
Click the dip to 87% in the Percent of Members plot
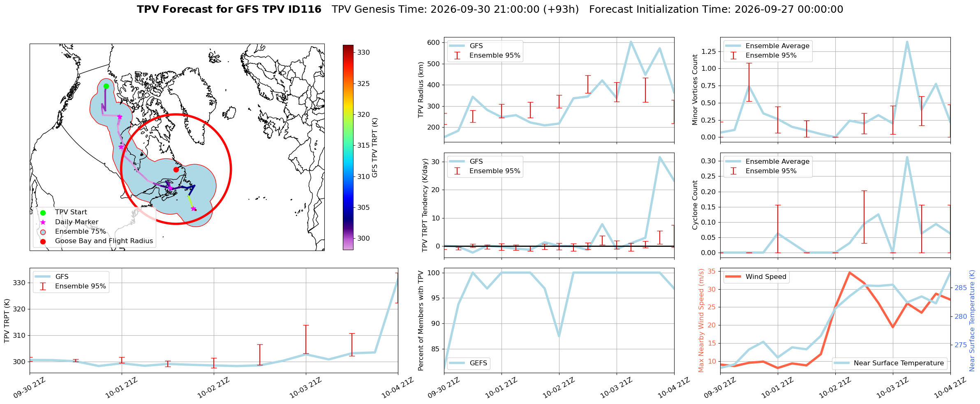[x=559, y=336]
